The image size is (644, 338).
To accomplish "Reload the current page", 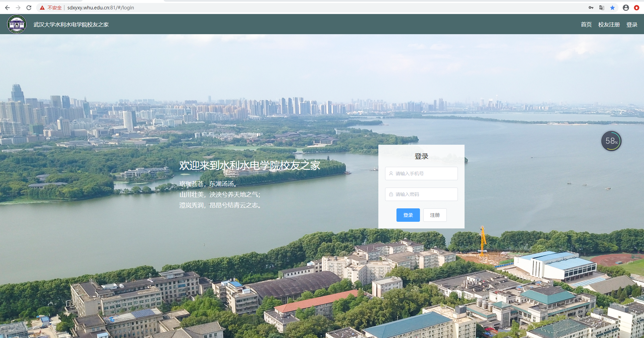I will pyautogui.click(x=29, y=8).
